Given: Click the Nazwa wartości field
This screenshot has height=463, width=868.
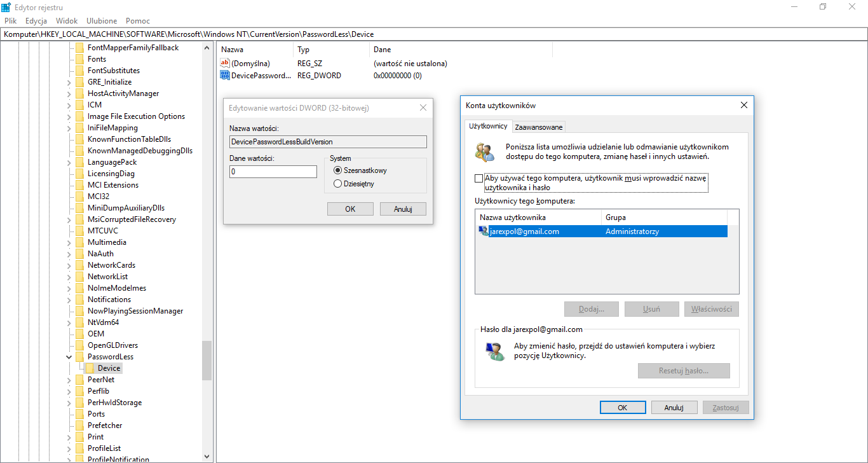Looking at the screenshot, I should click(x=328, y=142).
